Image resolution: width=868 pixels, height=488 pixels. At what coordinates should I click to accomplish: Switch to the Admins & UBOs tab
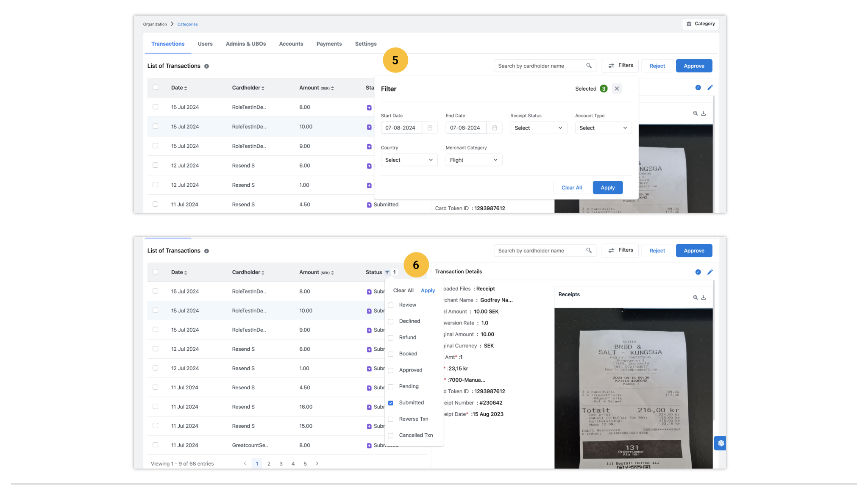pyautogui.click(x=246, y=44)
